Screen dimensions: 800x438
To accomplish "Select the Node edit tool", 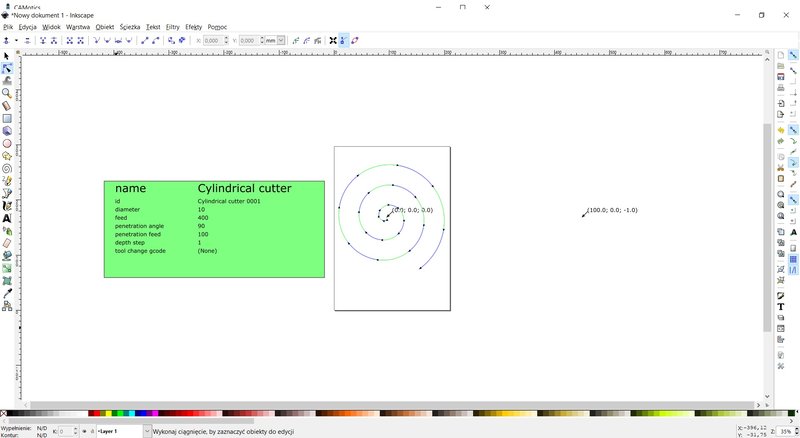I will (x=7, y=68).
